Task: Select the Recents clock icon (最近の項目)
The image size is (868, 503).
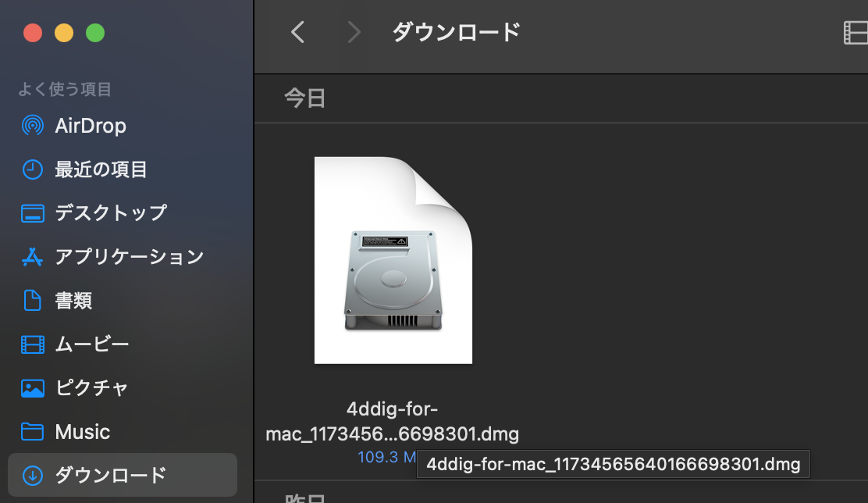Action: 33,169
